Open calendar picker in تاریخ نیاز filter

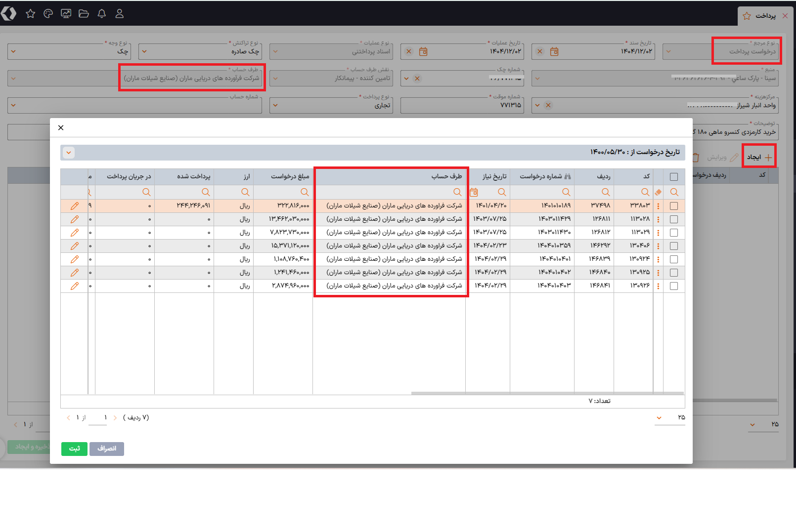coord(474,192)
